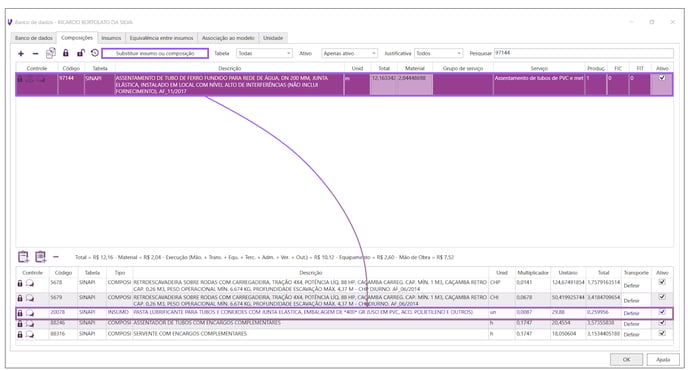
Task: Click Definir transport link for row 88246
Action: [631, 324]
